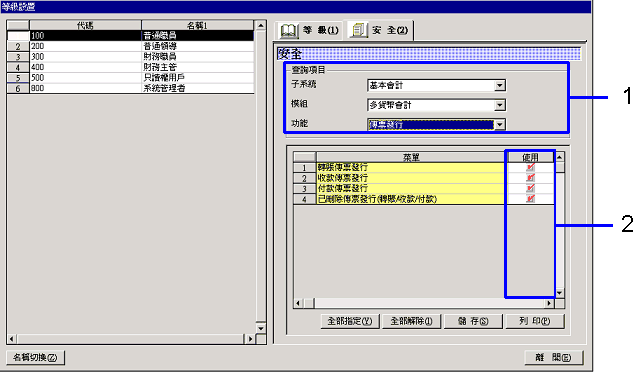
Task: Click the 全部指定(Y) button
Action: coord(350,321)
